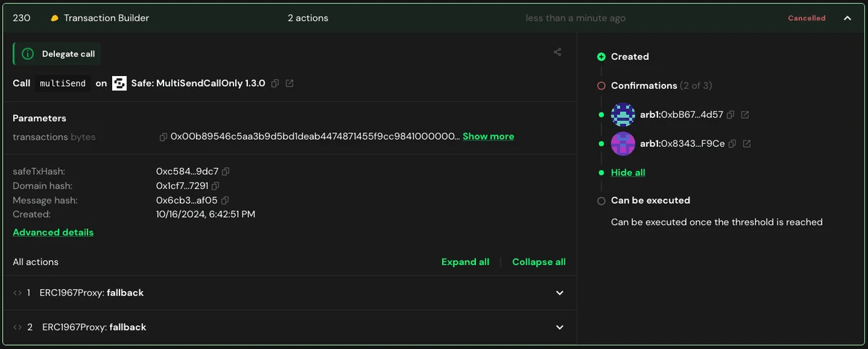
Task: Click the Delegate call info badge
Action: (x=56, y=54)
